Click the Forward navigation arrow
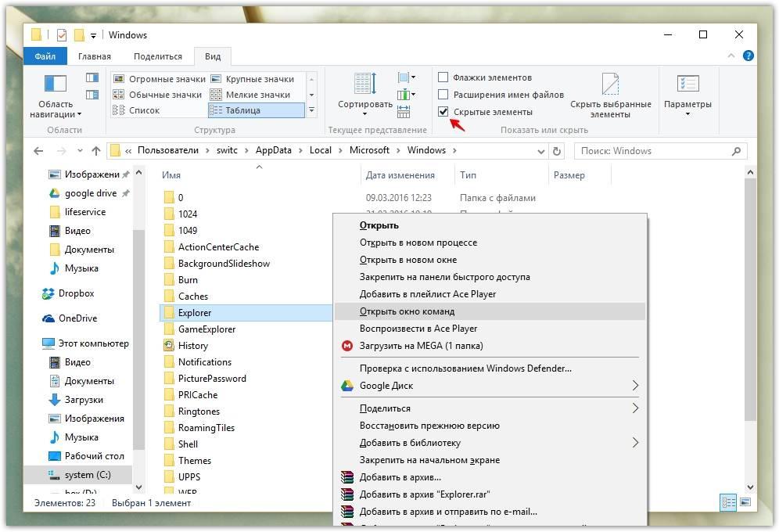Image resolution: width=779 pixels, height=532 pixels. click(61, 150)
